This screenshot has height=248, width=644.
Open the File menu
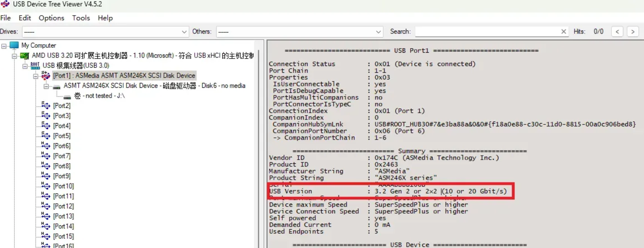[5, 18]
